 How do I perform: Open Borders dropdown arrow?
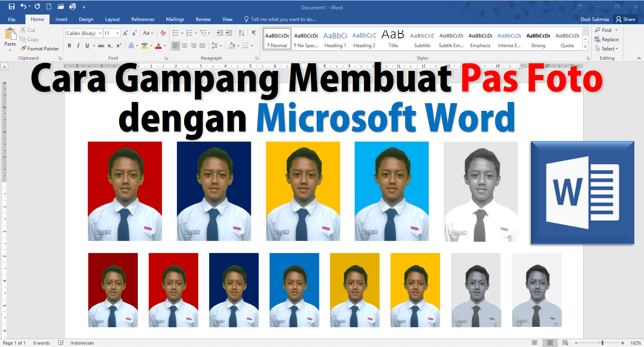coord(252,46)
